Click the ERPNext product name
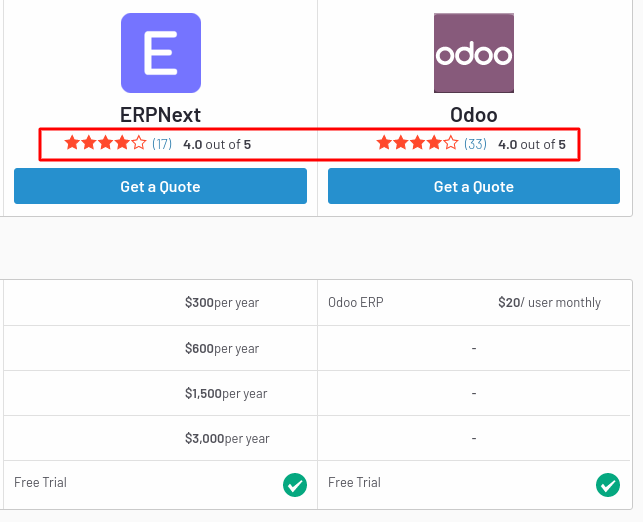 [x=160, y=115]
